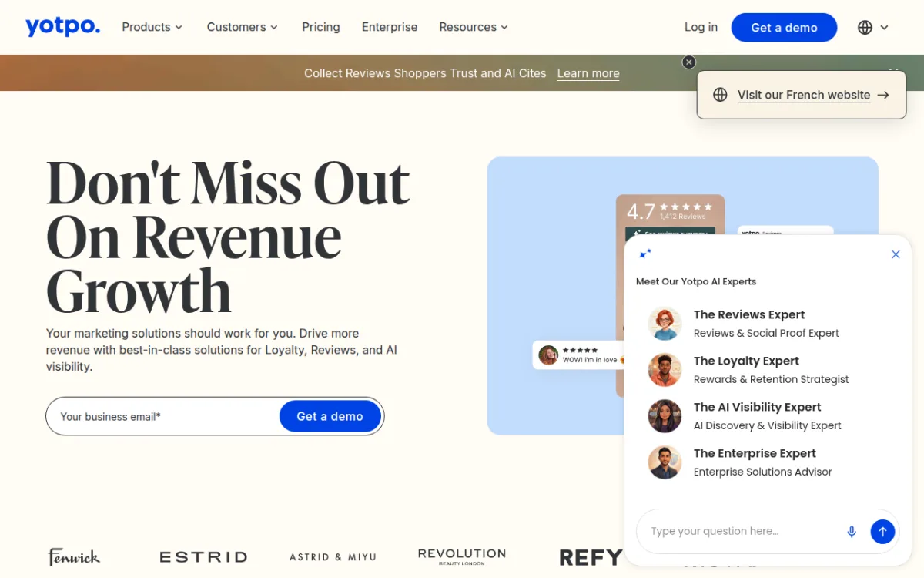Click the AI Visibility Expert avatar
This screenshot has height=578, width=924.
pos(665,416)
